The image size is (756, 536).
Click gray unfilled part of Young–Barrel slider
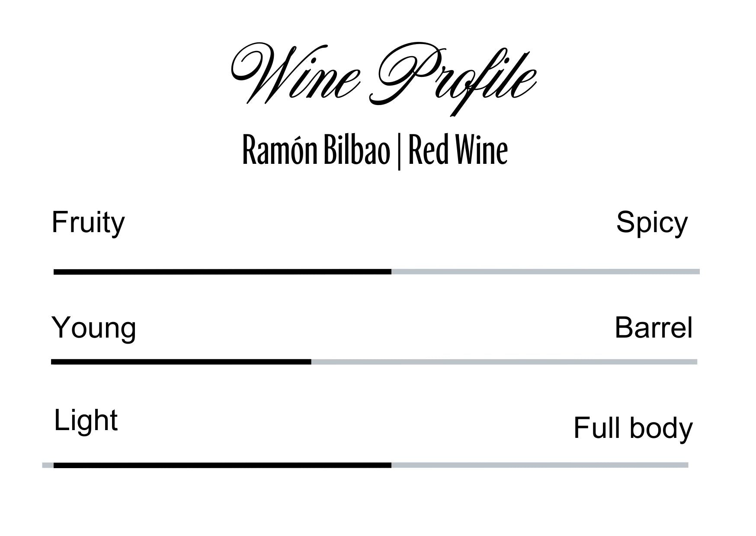pos(504,362)
